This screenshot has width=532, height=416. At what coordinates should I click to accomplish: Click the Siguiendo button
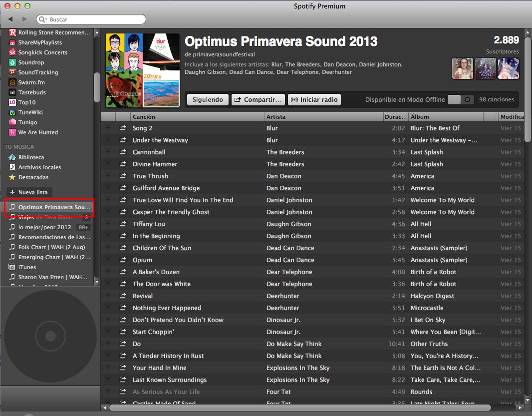(x=208, y=99)
